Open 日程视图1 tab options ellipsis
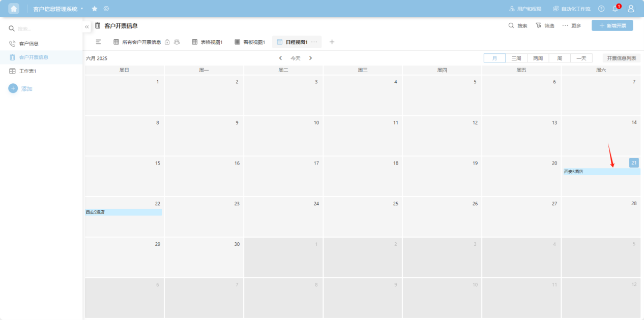Screen dimensions: 644x320 coord(314,42)
